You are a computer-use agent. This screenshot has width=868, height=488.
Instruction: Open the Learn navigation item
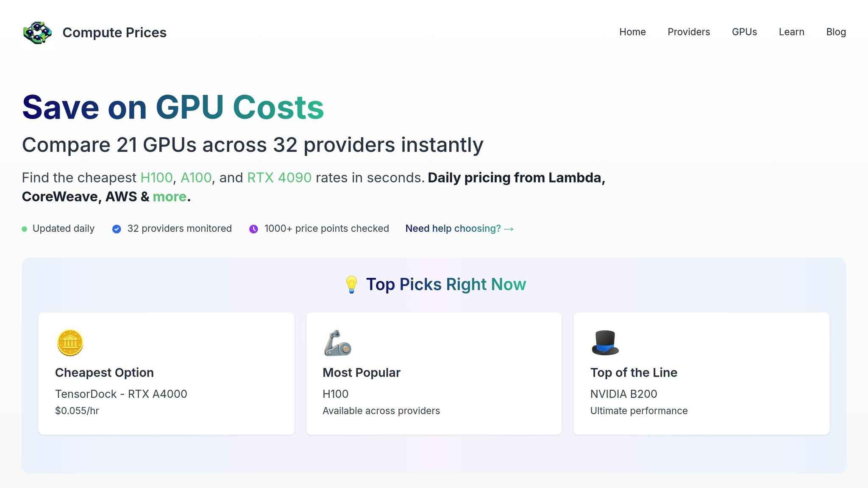(791, 32)
